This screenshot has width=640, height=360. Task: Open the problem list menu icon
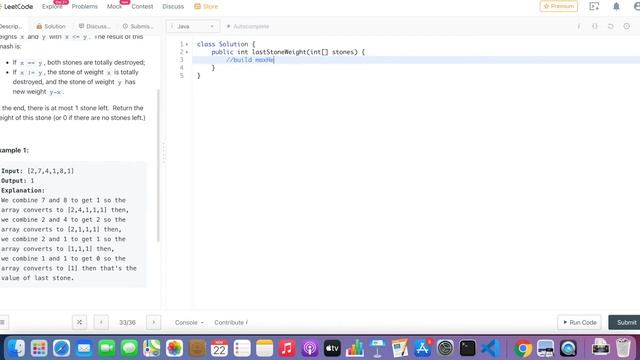tap(2, 322)
